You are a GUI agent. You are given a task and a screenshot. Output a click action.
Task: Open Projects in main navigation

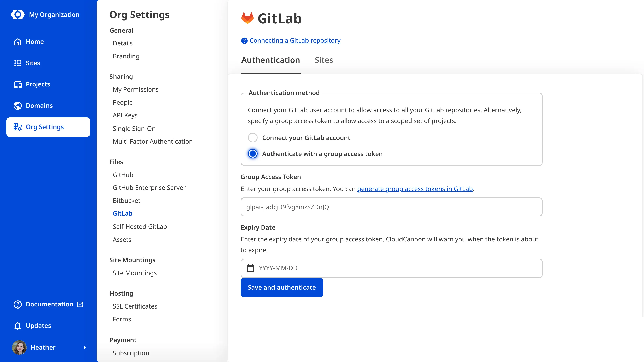pyautogui.click(x=48, y=84)
